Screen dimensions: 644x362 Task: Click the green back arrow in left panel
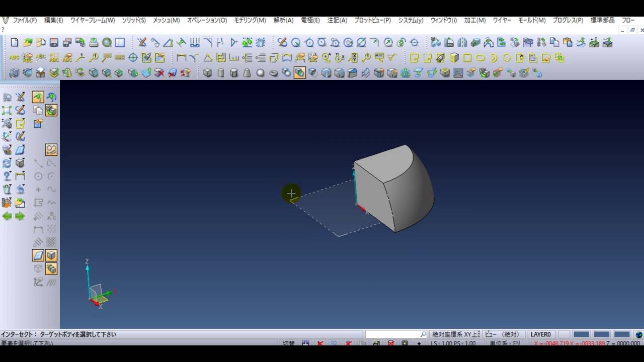[x=7, y=216]
